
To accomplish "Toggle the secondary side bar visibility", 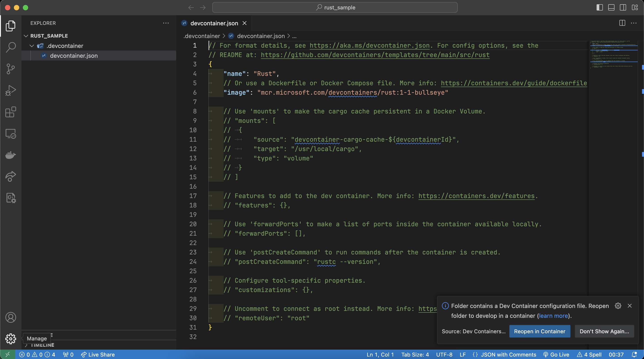I will (623, 8).
